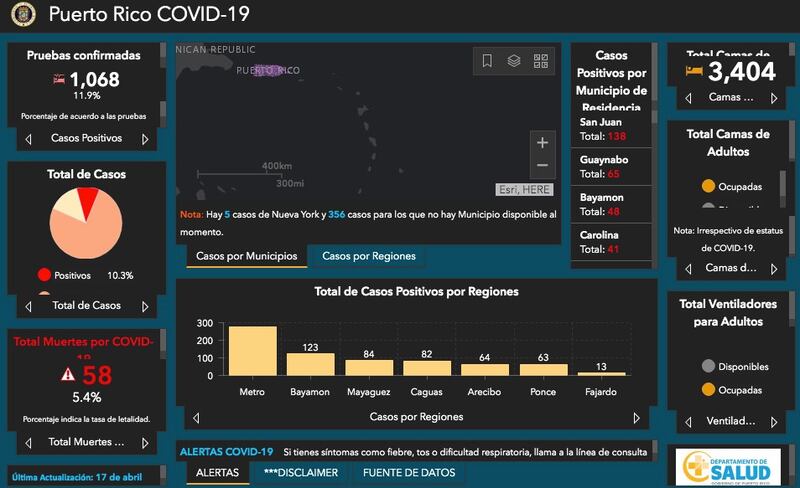Next arrow beside Ventilad... label

[x=774, y=422]
